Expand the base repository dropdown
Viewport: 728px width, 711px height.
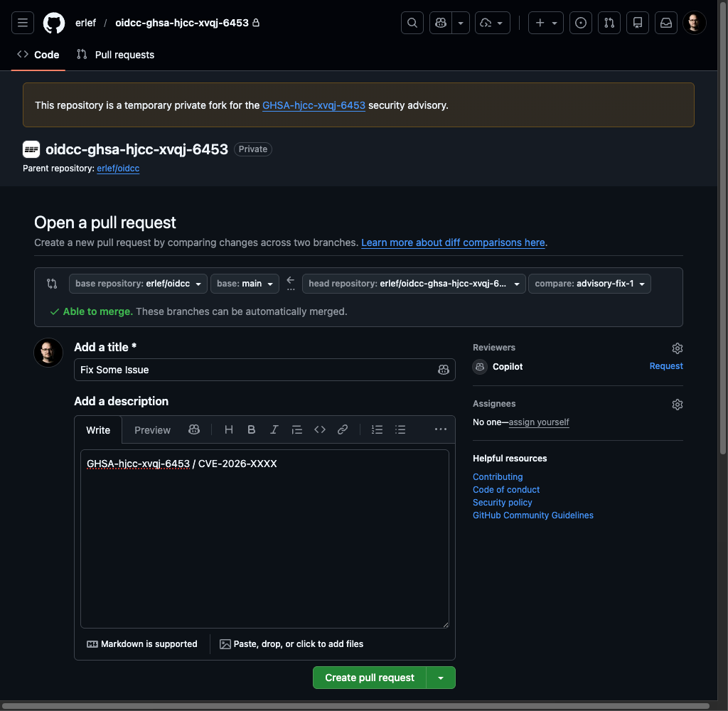point(138,283)
